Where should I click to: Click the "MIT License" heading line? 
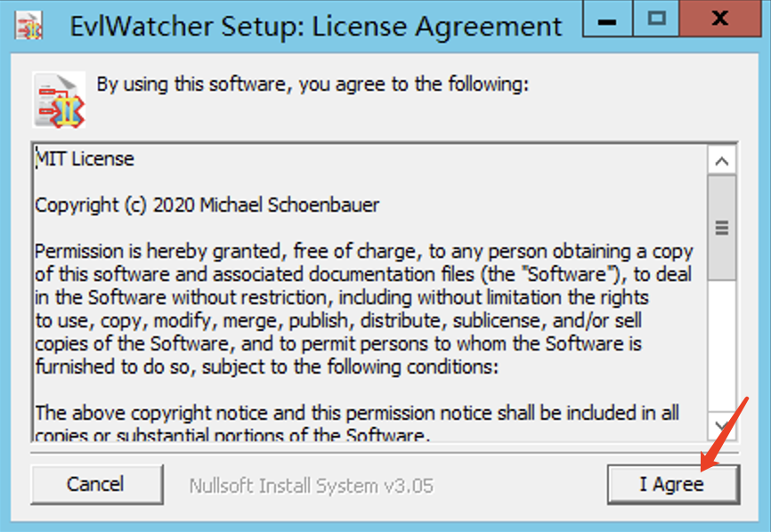(85, 160)
